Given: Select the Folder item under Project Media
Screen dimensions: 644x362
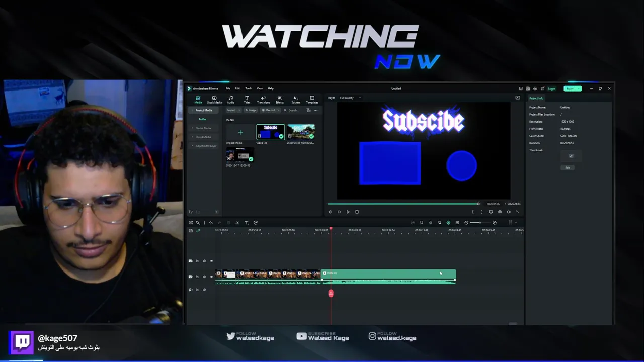Looking at the screenshot, I should click(203, 119).
